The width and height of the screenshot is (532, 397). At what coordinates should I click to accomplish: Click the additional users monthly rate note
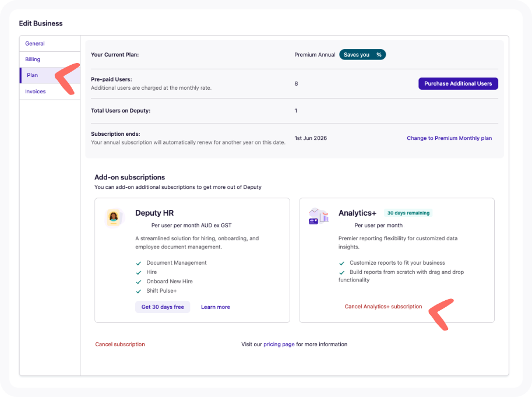(151, 88)
